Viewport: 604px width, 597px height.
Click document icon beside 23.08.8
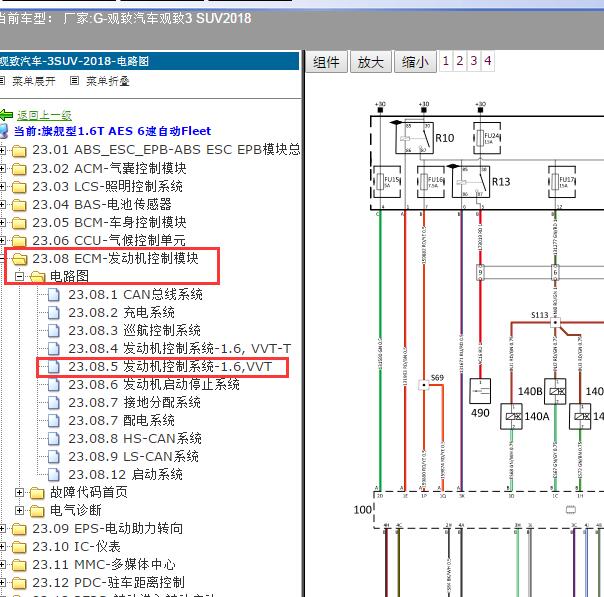tap(54, 439)
